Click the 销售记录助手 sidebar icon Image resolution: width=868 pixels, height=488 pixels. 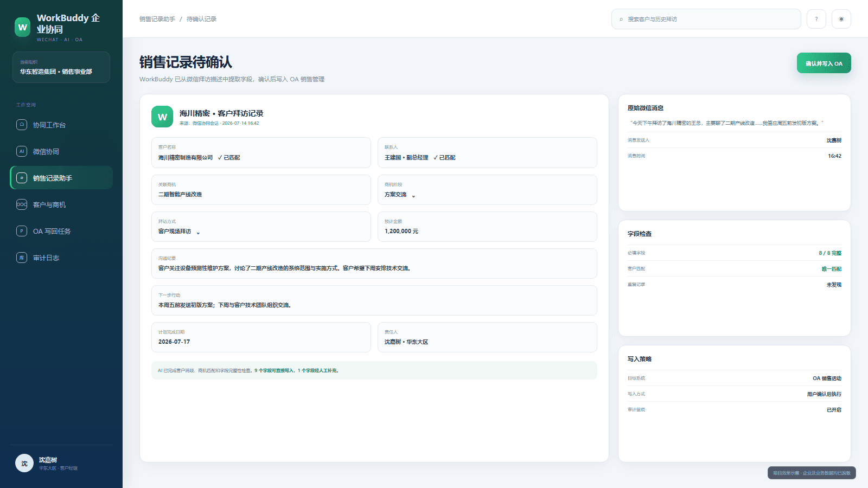click(22, 178)
